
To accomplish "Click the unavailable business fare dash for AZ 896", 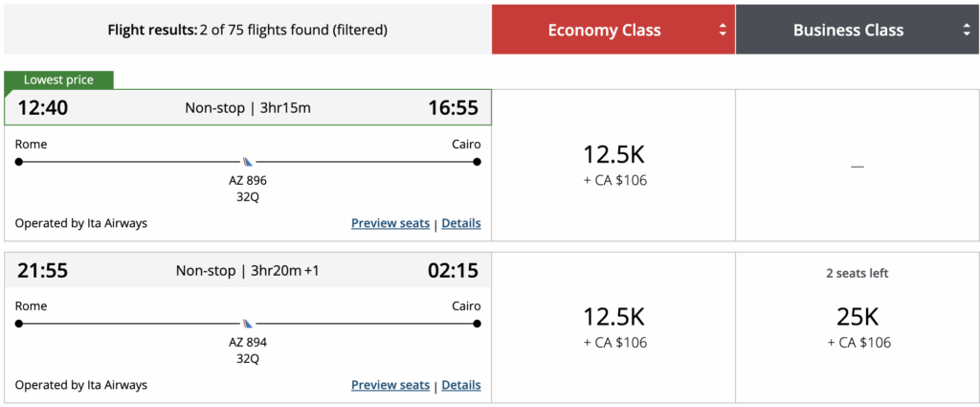I will coord(857,167).
